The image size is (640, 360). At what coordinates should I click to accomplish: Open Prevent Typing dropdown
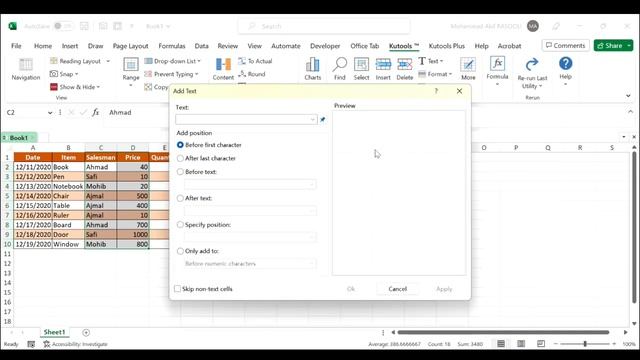(171, 74)
